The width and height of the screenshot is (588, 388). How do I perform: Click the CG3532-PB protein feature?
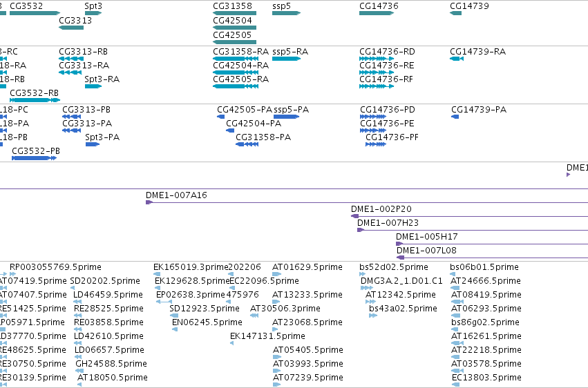34,158
